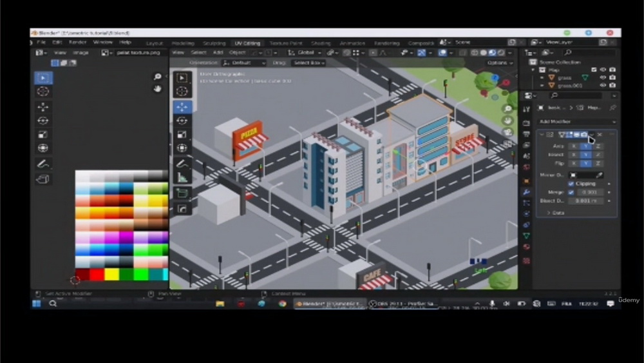Select the Move tool in 3D viewport

coord(182,107)
